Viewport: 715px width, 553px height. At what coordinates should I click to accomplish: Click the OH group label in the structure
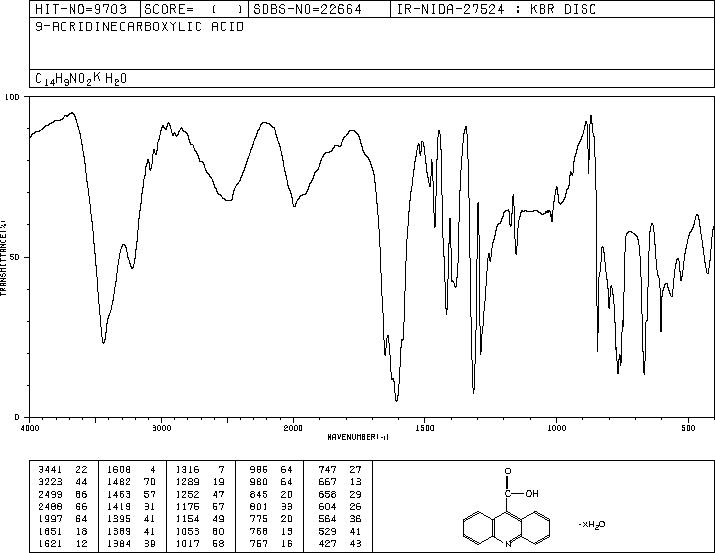(531, 493)
